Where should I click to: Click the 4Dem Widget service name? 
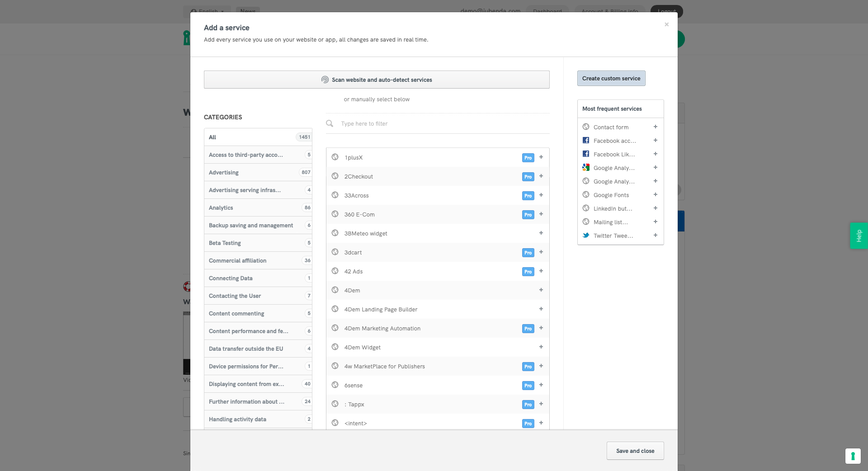tap(362, 347)
